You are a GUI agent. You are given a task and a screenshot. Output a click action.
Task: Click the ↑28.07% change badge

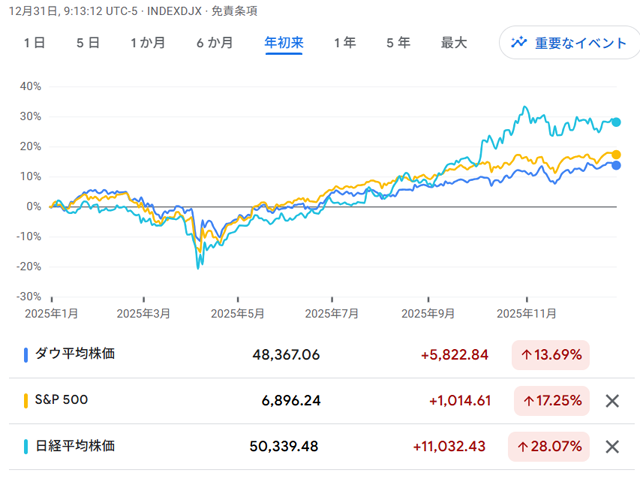[x=550, y=446]
